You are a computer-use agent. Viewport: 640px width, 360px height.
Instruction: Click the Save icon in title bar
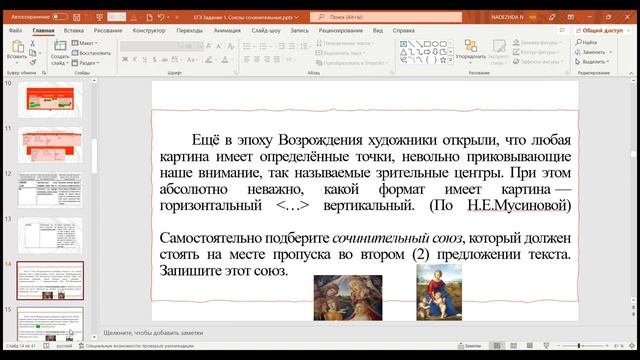pos(76,17)
